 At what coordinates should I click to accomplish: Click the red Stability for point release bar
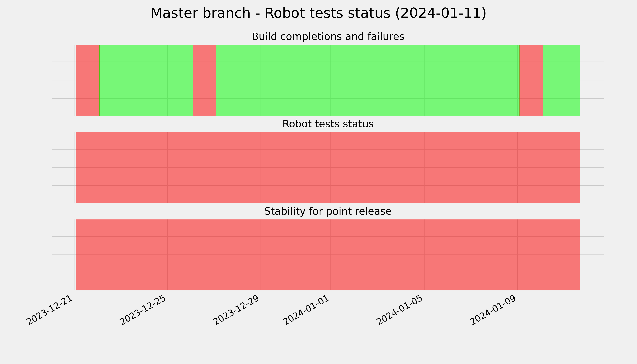(328, 255)
